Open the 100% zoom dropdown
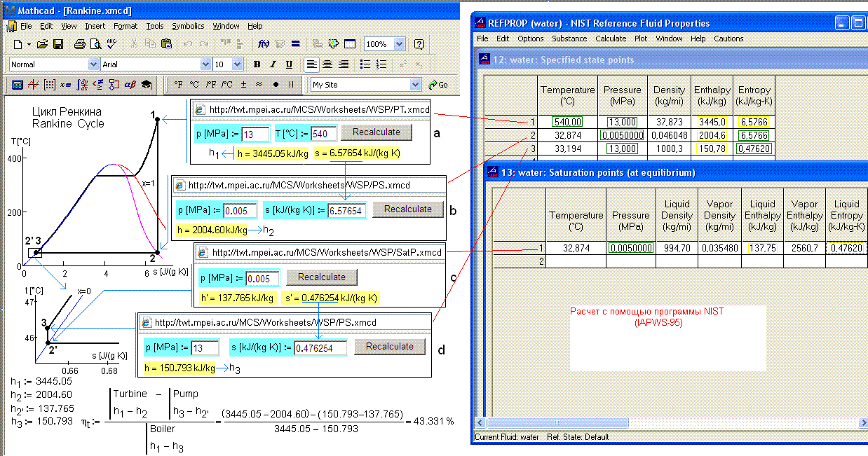The height and width of the screenshot is (456, 868). [399, 44]
